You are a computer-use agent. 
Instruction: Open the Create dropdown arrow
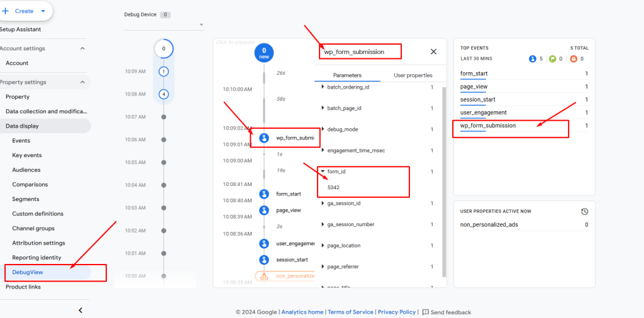pyautogui.click(x=43, y=11)
